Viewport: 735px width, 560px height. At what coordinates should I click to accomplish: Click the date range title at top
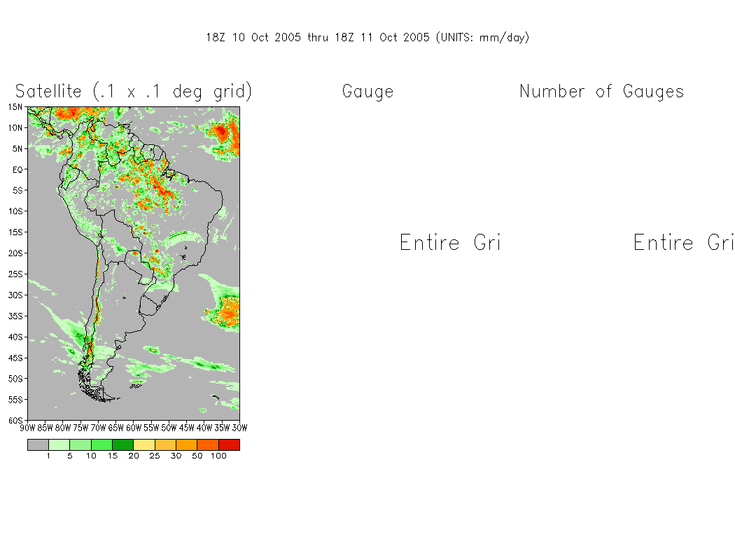tap(368, 38)
